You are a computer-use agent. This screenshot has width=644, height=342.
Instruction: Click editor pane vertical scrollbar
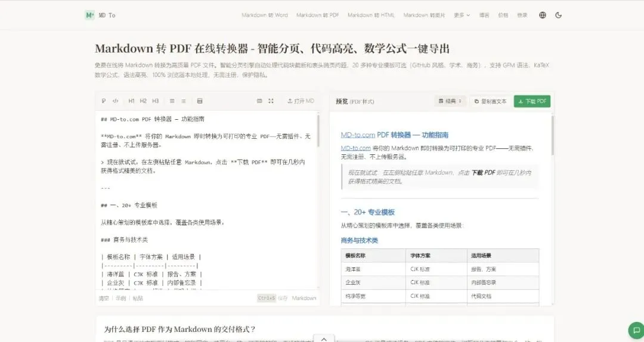coord(318,130)
